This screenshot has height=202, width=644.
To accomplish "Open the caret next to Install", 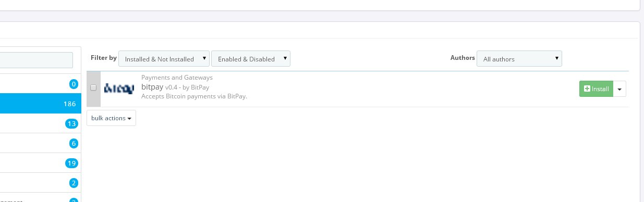I will 619,89.
